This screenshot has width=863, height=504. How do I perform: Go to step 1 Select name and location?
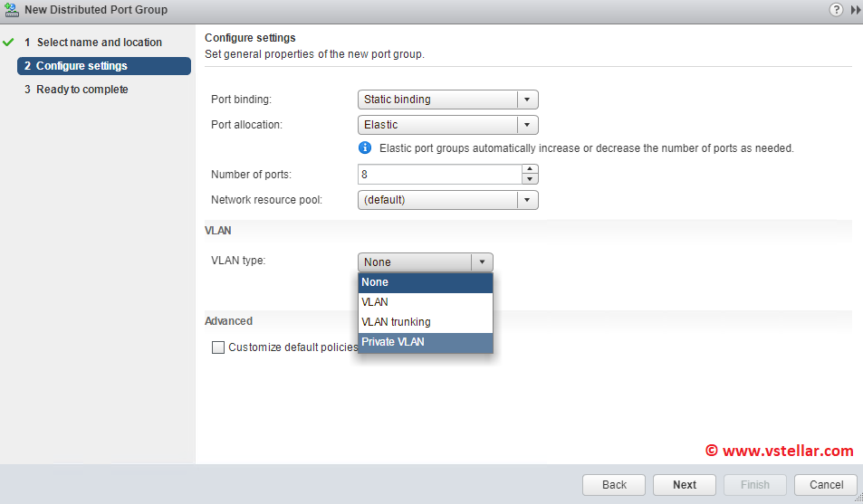pos(99,43)
